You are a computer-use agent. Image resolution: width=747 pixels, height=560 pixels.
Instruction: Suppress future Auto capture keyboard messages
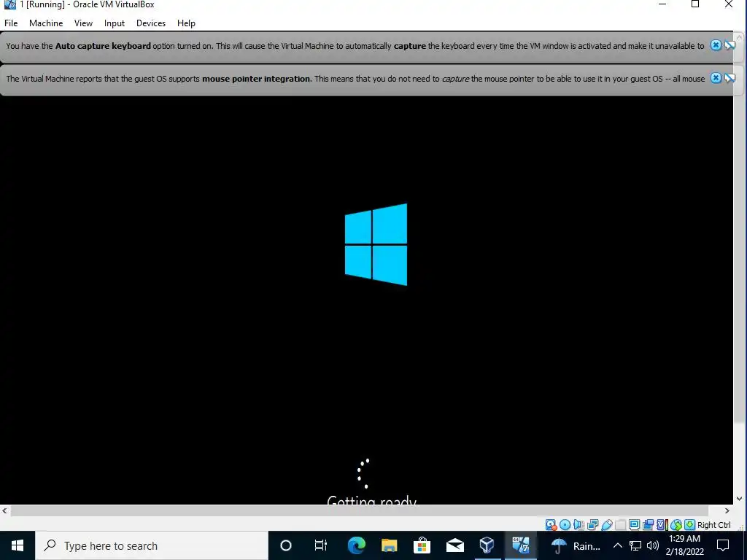(729, 45)
